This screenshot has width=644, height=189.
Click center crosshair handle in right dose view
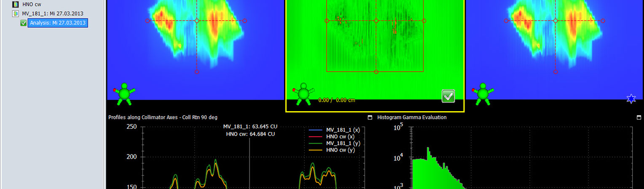[x=555, y=21]
